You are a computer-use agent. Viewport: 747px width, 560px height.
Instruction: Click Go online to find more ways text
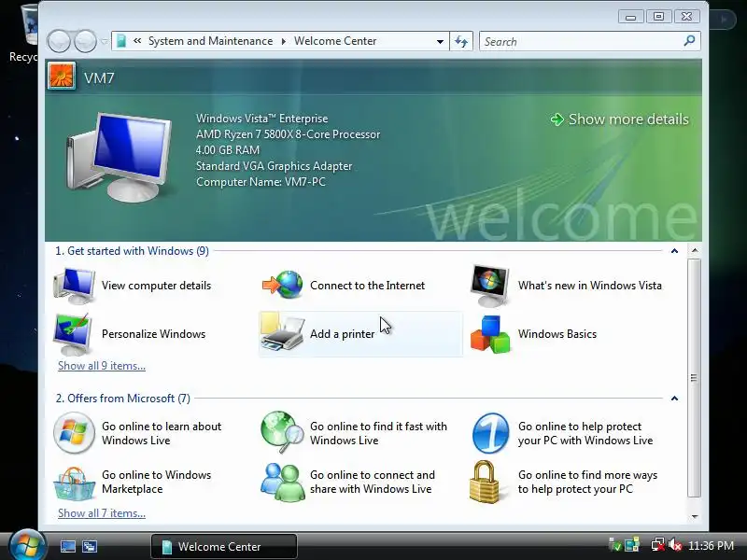pyautogui.click(x=587, y=482)
